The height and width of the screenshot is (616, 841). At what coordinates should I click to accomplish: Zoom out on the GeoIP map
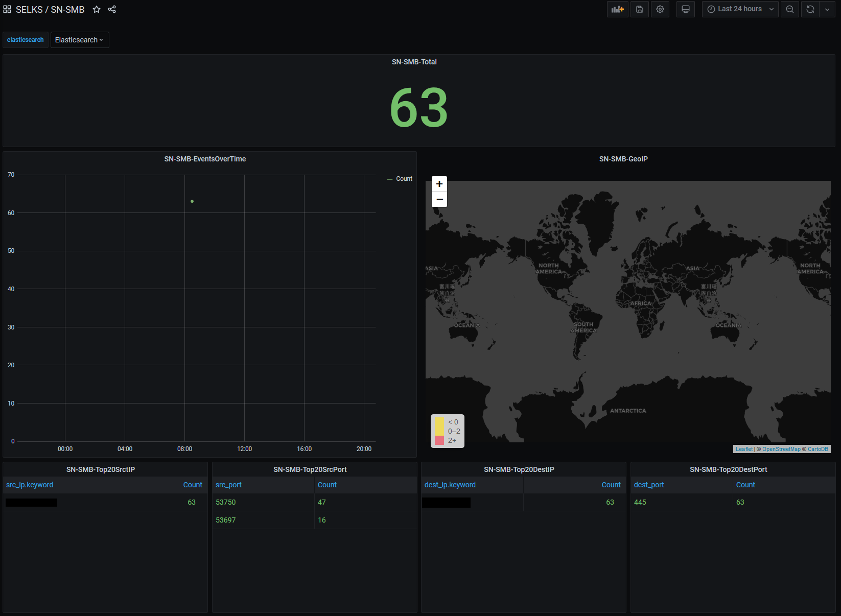439,199
